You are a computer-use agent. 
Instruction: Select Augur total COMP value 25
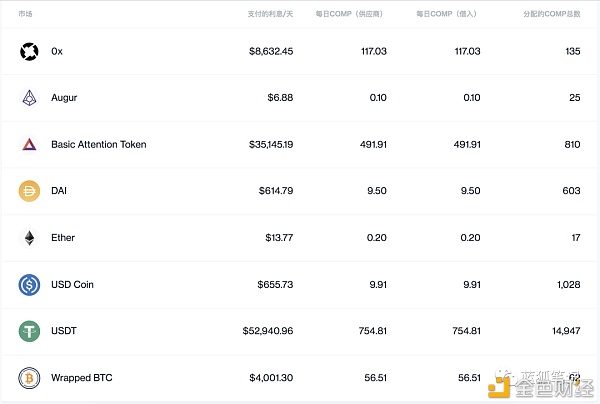click(575, 98)
